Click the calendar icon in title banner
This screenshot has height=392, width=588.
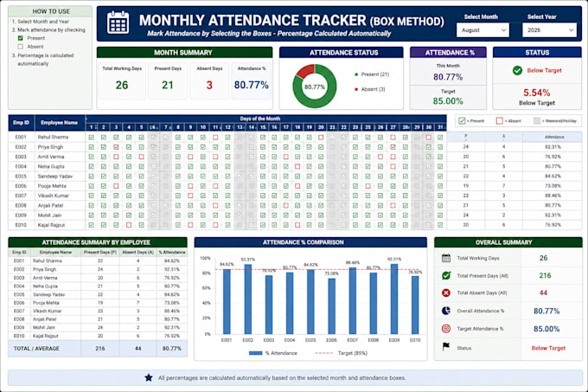(x=118, y=22)
